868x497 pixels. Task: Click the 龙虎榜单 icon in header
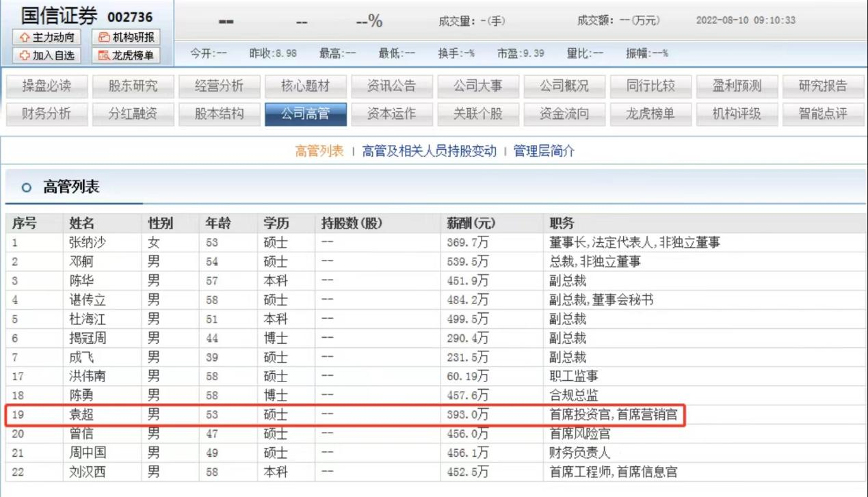[104, 55]
